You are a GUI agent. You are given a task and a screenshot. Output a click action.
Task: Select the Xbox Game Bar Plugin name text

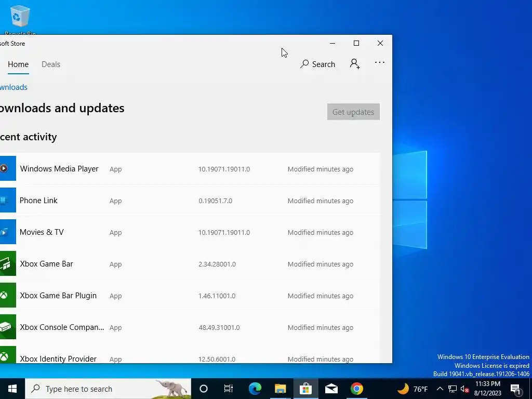point(58,296)
